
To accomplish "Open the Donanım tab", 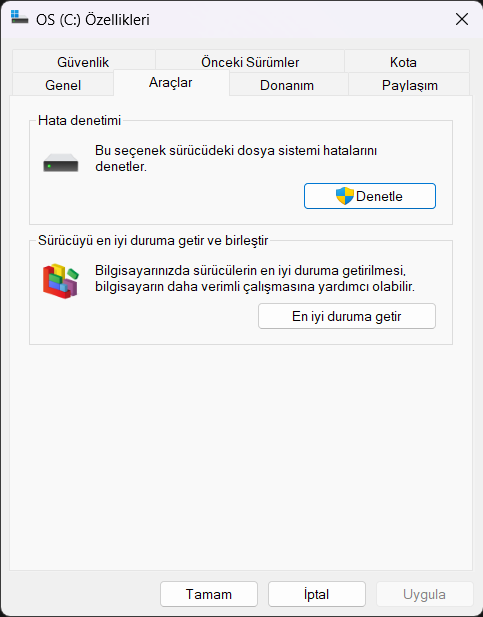I will [287, 85].
